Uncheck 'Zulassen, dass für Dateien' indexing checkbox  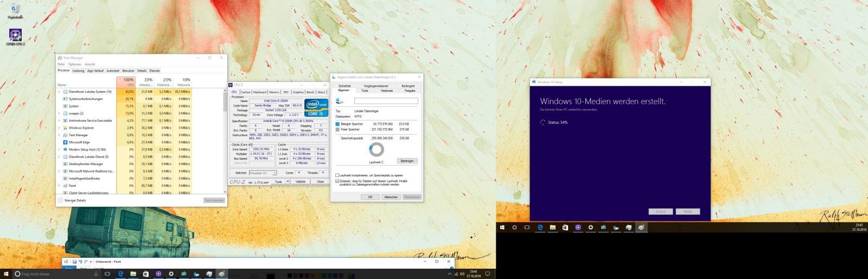(x=337, y=181)
